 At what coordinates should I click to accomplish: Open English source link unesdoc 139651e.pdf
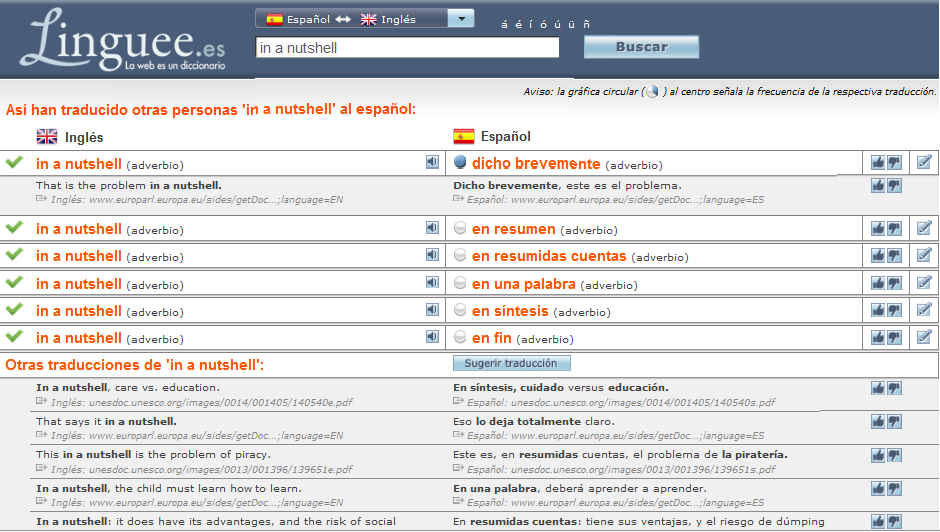201,470
